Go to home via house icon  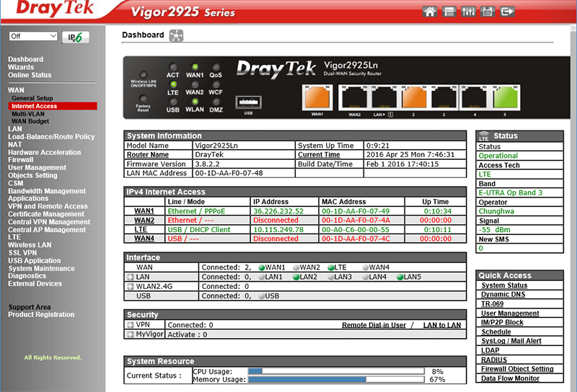(429, 12)
